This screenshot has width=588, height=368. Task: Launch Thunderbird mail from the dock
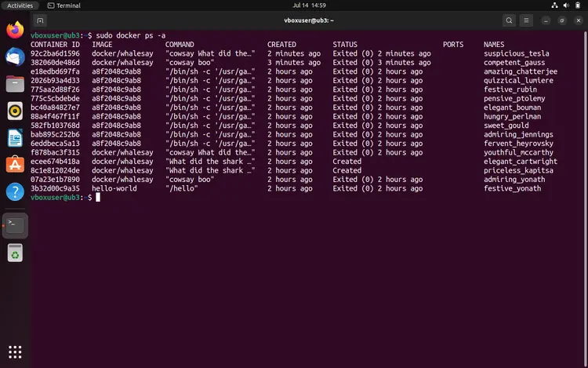coord(15,57)
